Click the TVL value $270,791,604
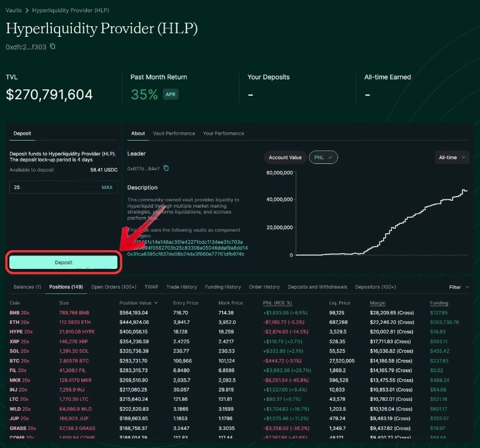This screenshot has height=448, width=480. point(49,94)
